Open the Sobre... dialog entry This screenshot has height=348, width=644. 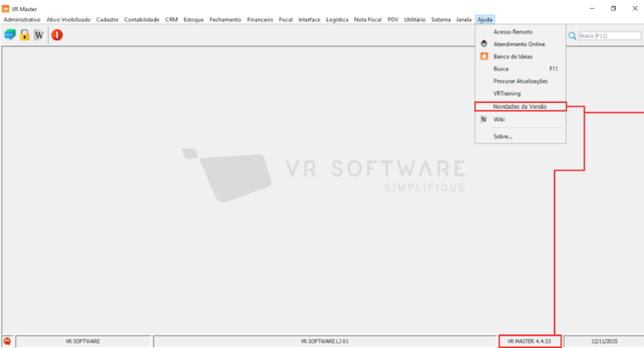point(503,137)
